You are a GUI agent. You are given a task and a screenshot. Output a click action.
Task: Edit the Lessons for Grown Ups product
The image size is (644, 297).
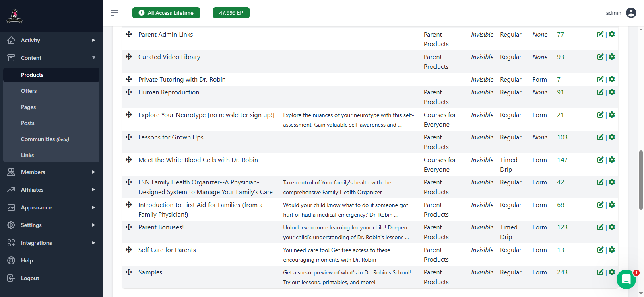pyautogui.click(x=600, y=137)
